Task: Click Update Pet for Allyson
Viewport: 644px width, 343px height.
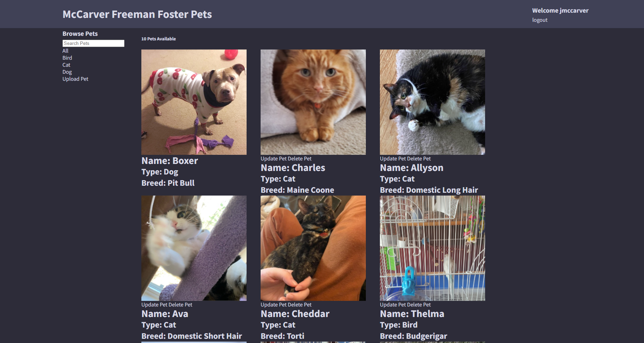Action: point(393,159)
